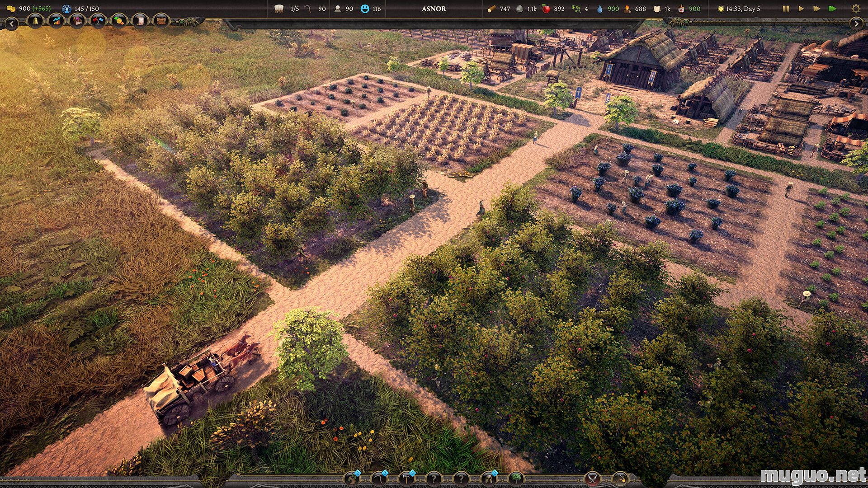Screen dimensions: 868x488
Task: Open the scroll quests panel
Action: (x=140, y=21)
